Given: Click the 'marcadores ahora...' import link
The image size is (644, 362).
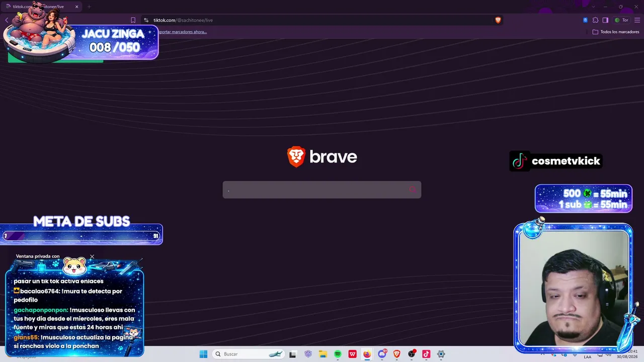Looking at the screenshot, I should (x=183, y=32).
